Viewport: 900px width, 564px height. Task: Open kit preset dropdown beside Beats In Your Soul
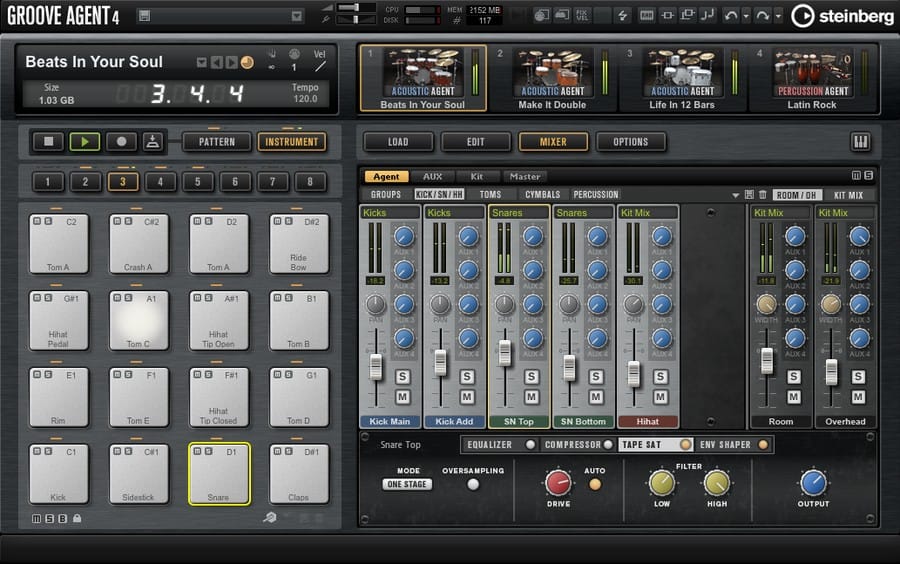tap(201, 62)
